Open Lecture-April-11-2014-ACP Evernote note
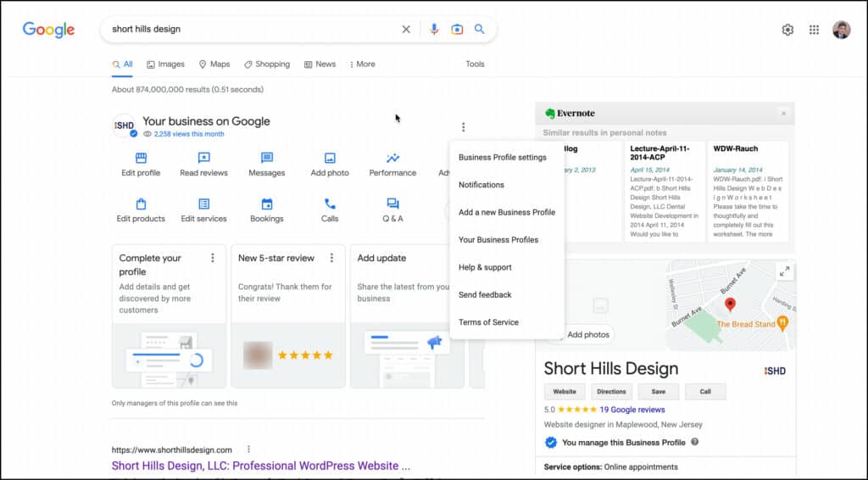Screen dimensions: 868x480 [x=665, y=191]
